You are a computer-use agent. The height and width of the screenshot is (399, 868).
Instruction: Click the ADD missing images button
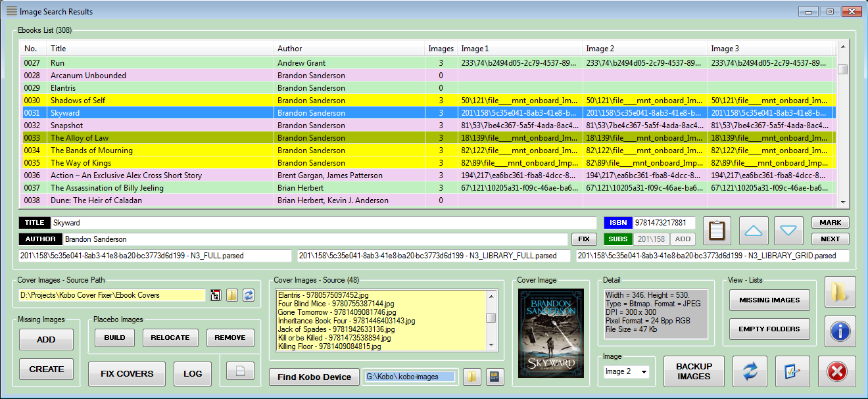(x=46, y=340)
